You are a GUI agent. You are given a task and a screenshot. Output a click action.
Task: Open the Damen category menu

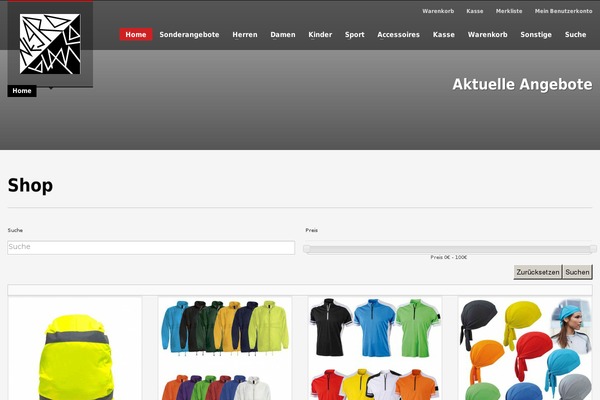click(283, 34)
